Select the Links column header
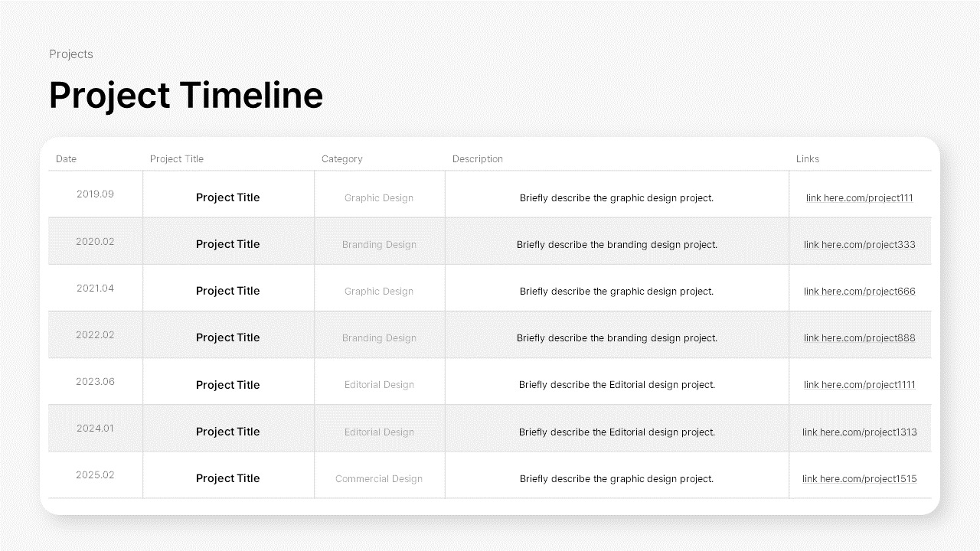The width and height of the screenshot is (980, 551). click(x=807, y=159)
